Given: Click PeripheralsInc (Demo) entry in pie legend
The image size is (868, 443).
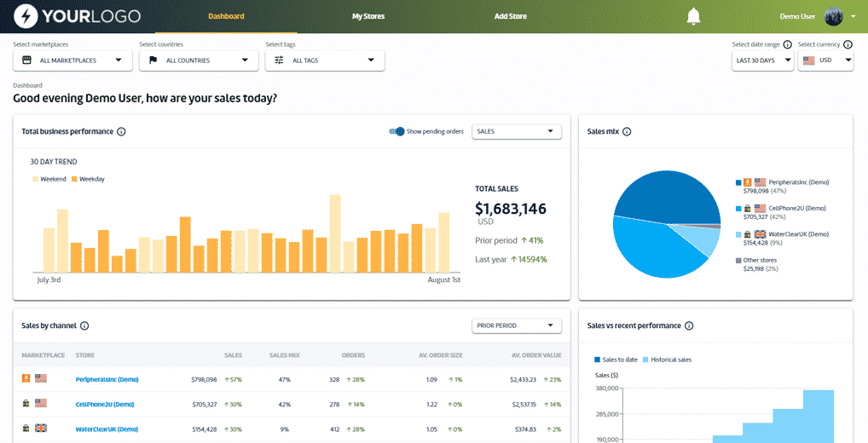Looking at the screenshot, I should click(x=799, y=182).
